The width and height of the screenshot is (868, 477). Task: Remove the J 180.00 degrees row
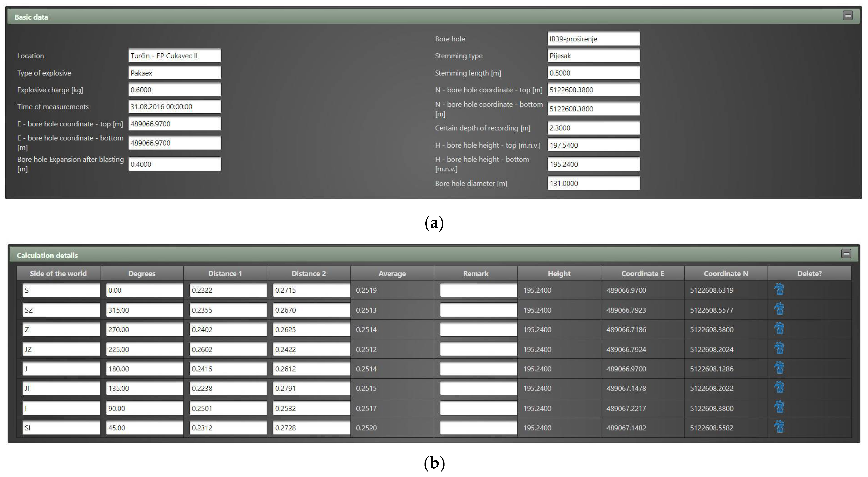(779, 368)
